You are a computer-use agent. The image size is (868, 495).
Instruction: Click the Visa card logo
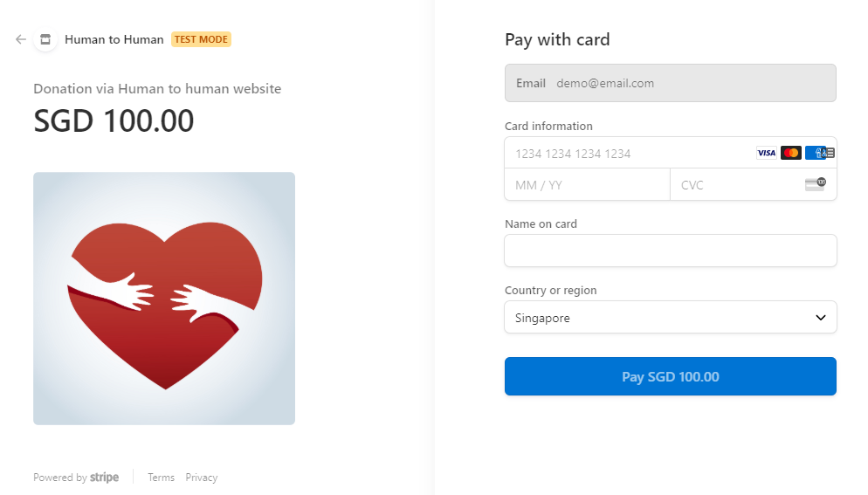(766, 153)
